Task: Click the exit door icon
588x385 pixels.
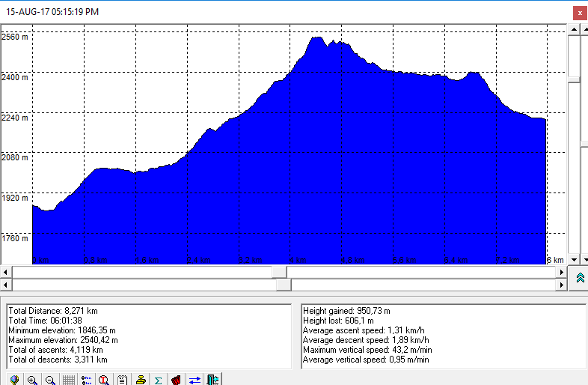Action: [212, 380]
